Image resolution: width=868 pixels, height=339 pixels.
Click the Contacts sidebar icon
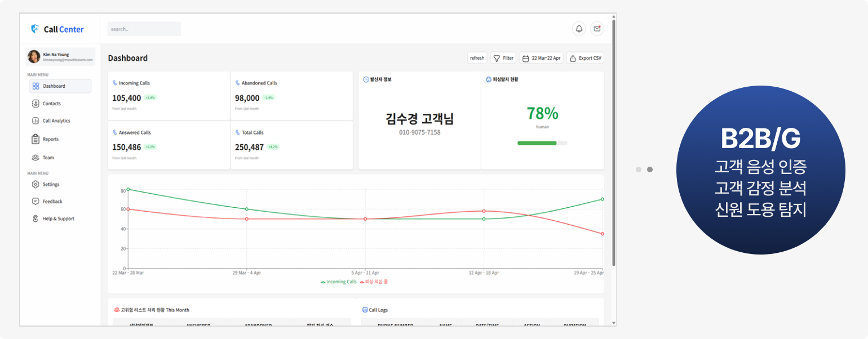pyautogui.click(x=36, y=104)
